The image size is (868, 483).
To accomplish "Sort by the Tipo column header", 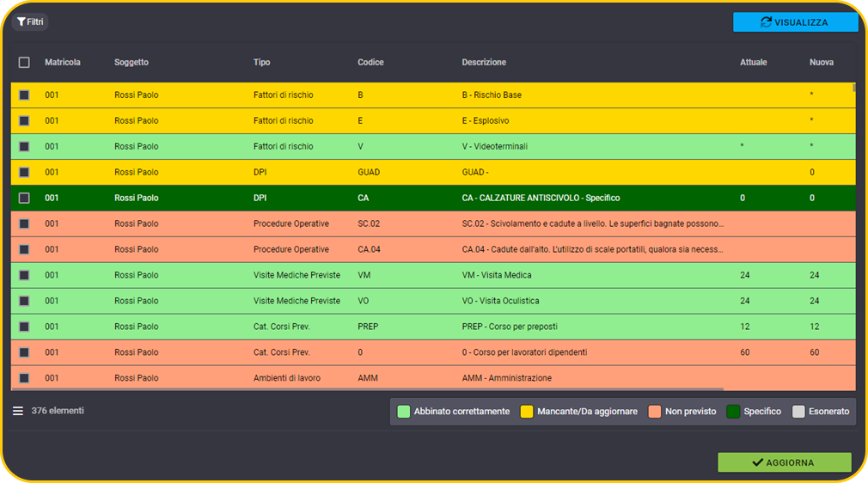I will click(x=262, y=62).
